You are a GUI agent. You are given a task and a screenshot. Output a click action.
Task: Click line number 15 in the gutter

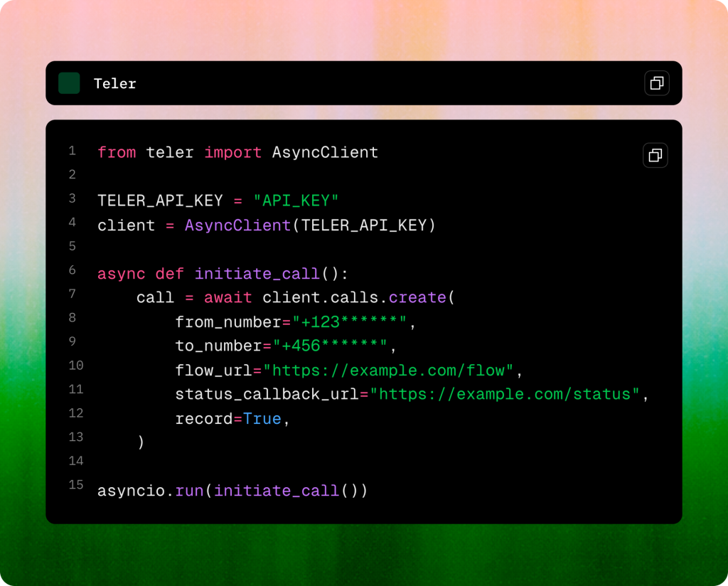(75, 485)
